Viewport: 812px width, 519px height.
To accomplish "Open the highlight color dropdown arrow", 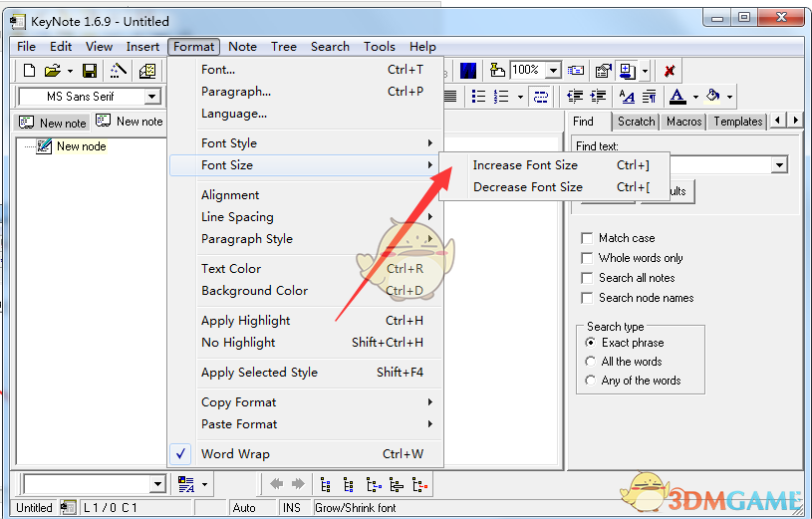I will 729,97.
